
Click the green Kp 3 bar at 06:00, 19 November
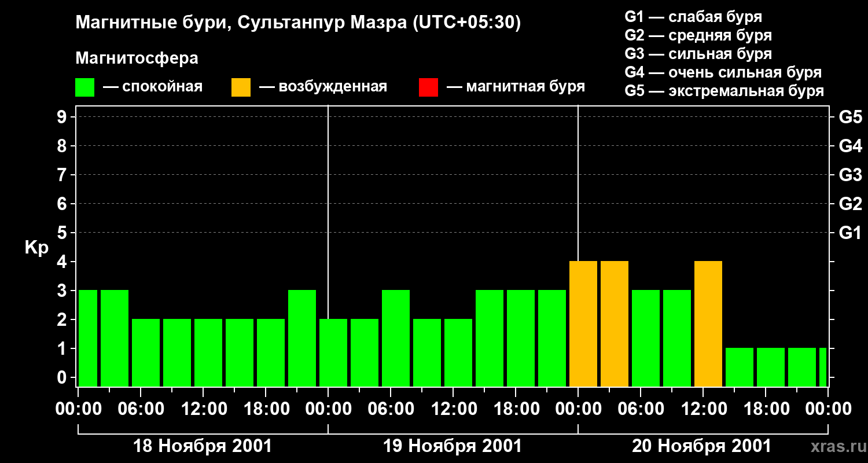[396, 339]
